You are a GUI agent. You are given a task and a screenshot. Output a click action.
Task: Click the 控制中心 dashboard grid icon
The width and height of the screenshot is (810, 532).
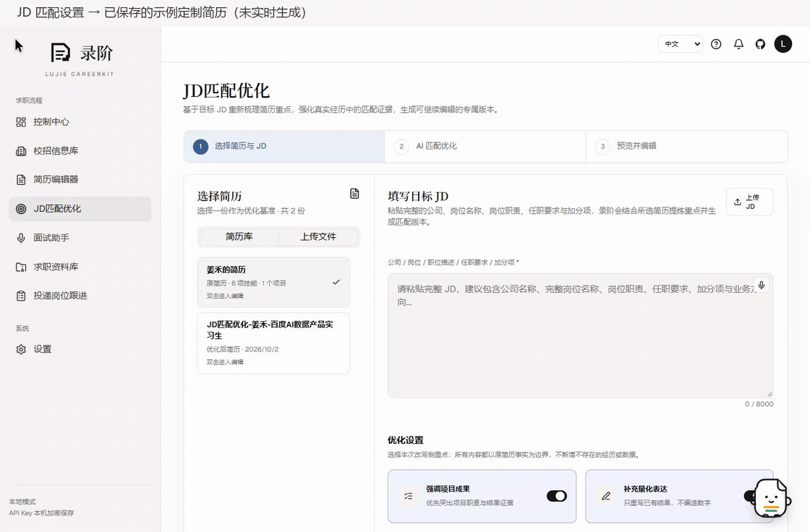pyautogui.click(x=21, y=122)
